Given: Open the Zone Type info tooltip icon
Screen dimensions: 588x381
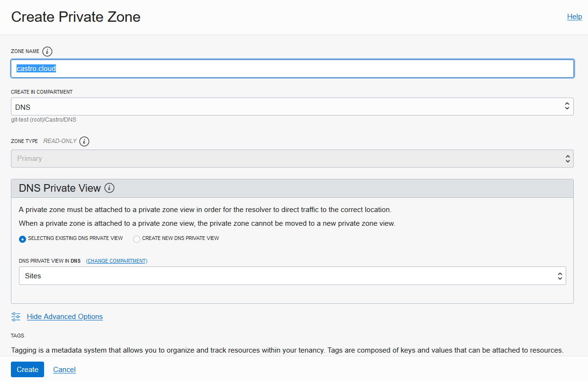Looking at the screenshot, I should (x=84, y=141).
